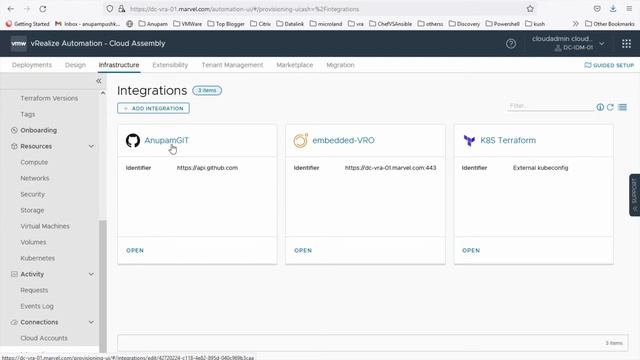Open the K8S Terraform integration link

tap(508, 140)
